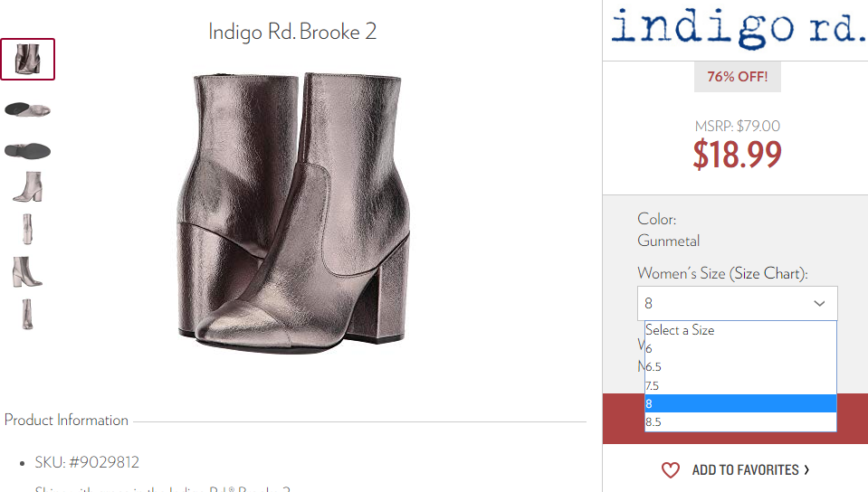Click the heart favorites icon
The width and height of the screenshot is (868, 492).
click(671, 470)
